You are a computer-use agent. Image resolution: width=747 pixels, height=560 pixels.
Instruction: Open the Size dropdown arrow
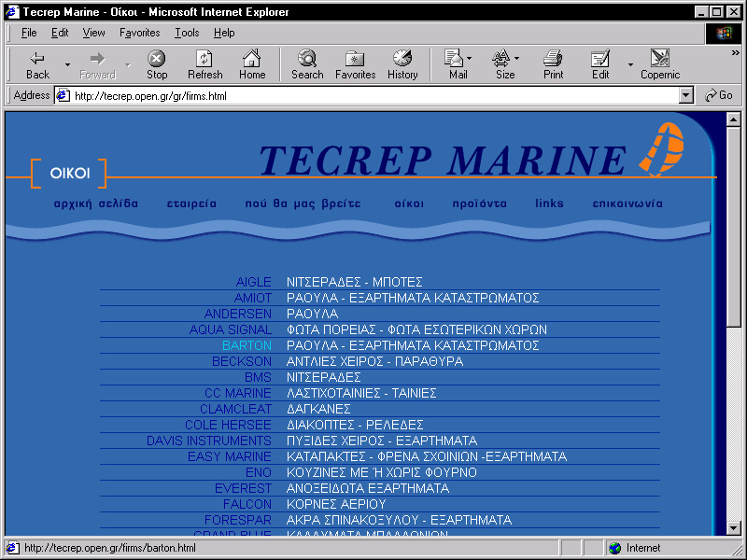coord(517,58)
